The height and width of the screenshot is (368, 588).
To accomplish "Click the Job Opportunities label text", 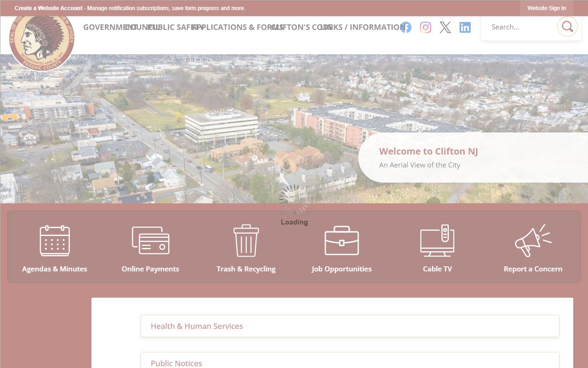I will pyautogui.click(x=342, y=269).
